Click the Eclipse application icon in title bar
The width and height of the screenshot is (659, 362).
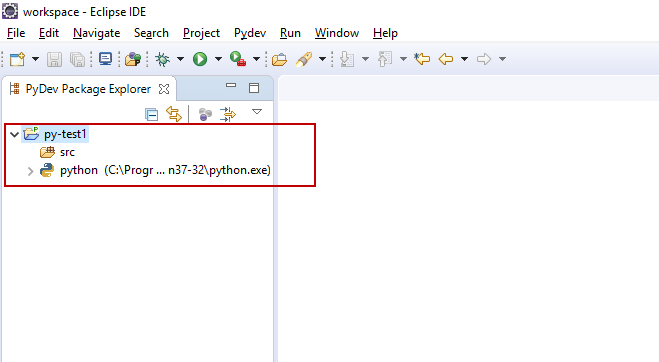coord(10,11)
